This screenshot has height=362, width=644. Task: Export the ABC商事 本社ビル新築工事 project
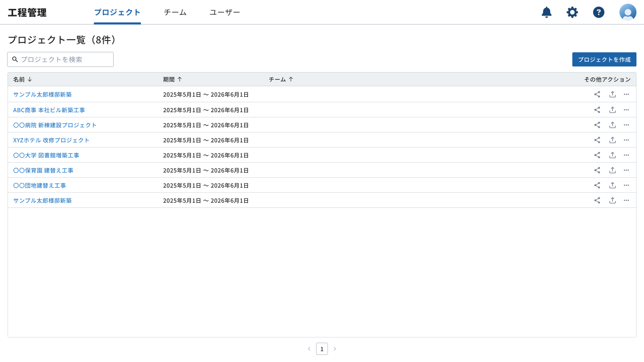612,109
